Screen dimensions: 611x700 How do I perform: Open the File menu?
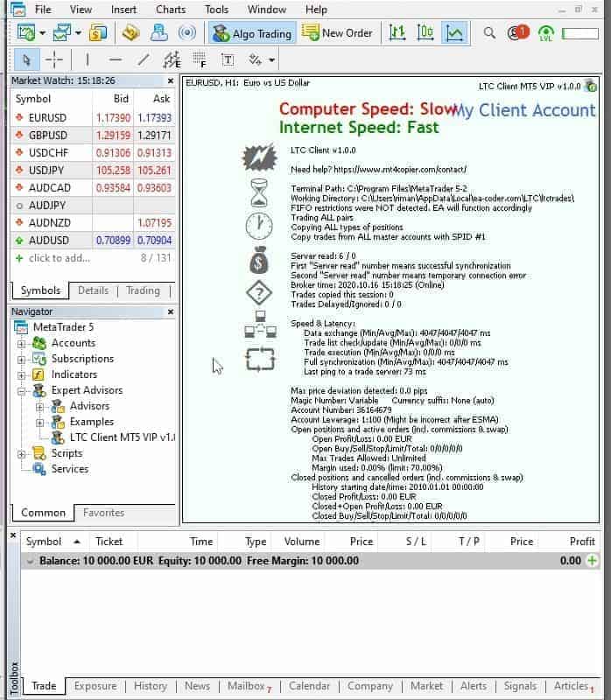tap(43, 10)
